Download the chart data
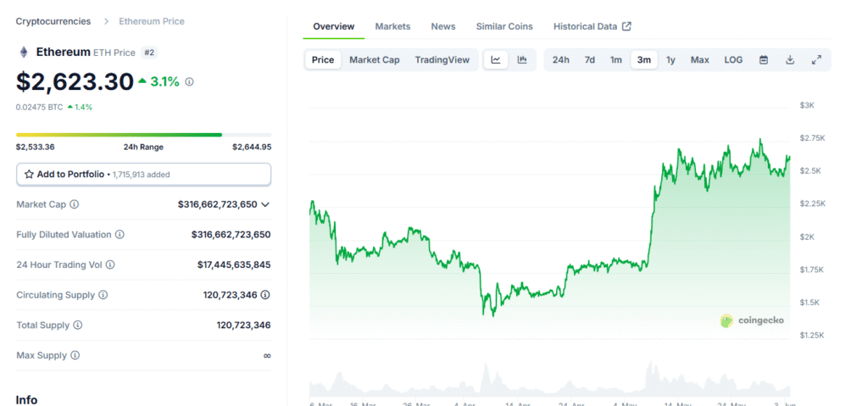Screen dimensions: 868x406 791,60
